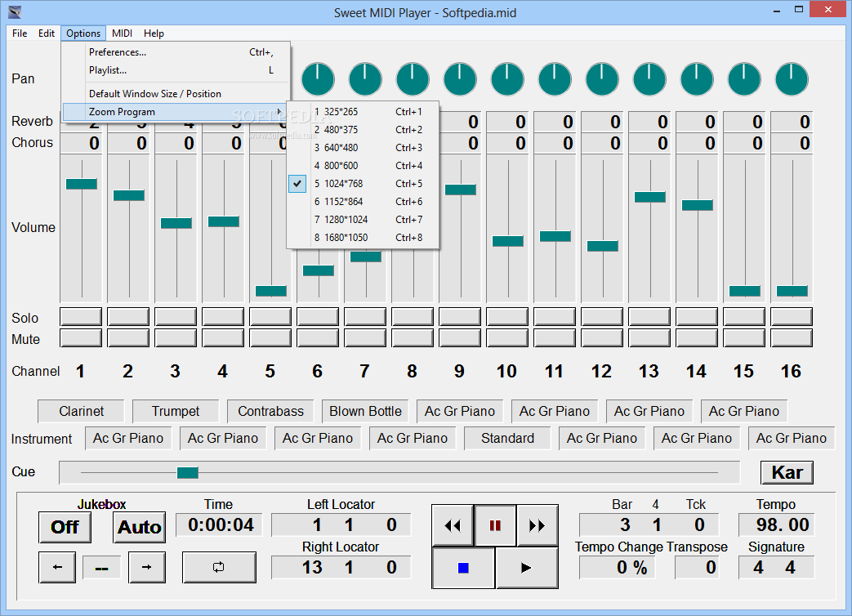Click the channel 15 pan knob
Viewport: 852px width, 616px height.
tap(744, 78)
